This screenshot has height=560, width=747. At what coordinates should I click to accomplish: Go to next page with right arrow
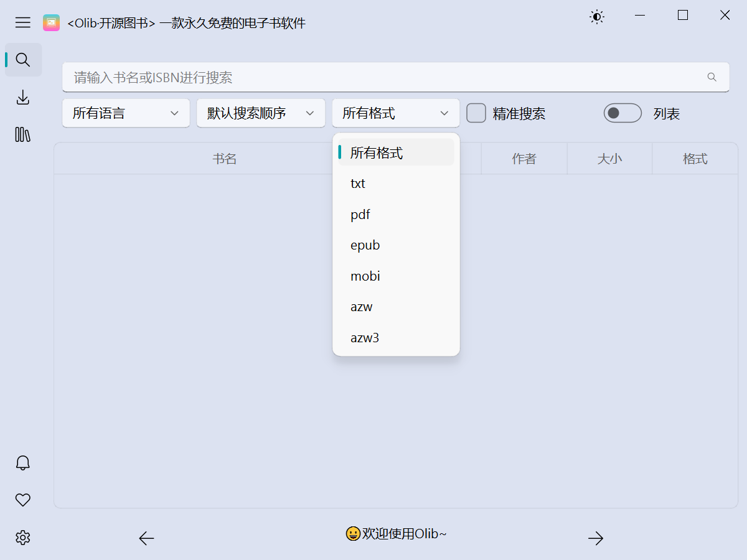pos(596,538)
